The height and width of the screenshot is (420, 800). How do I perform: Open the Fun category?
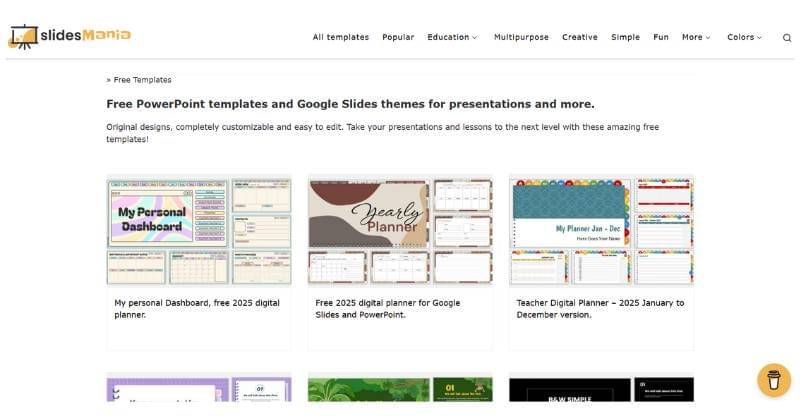[661, 38]
